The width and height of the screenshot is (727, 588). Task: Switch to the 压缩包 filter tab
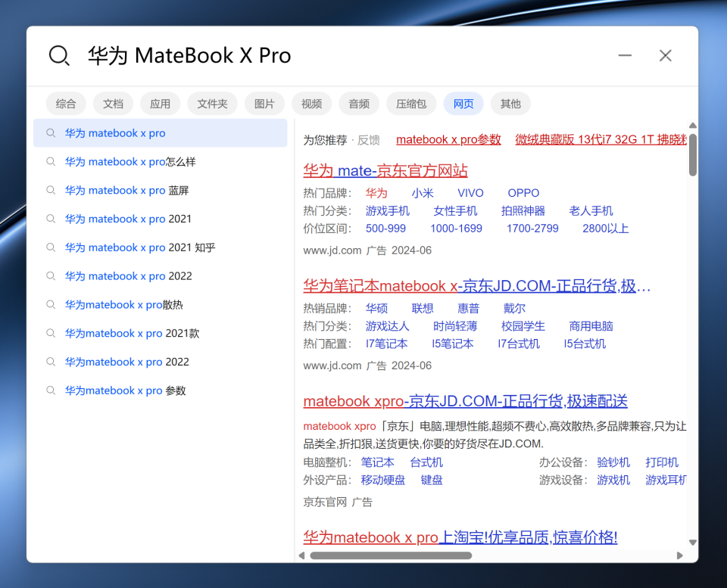coord(411,104)
